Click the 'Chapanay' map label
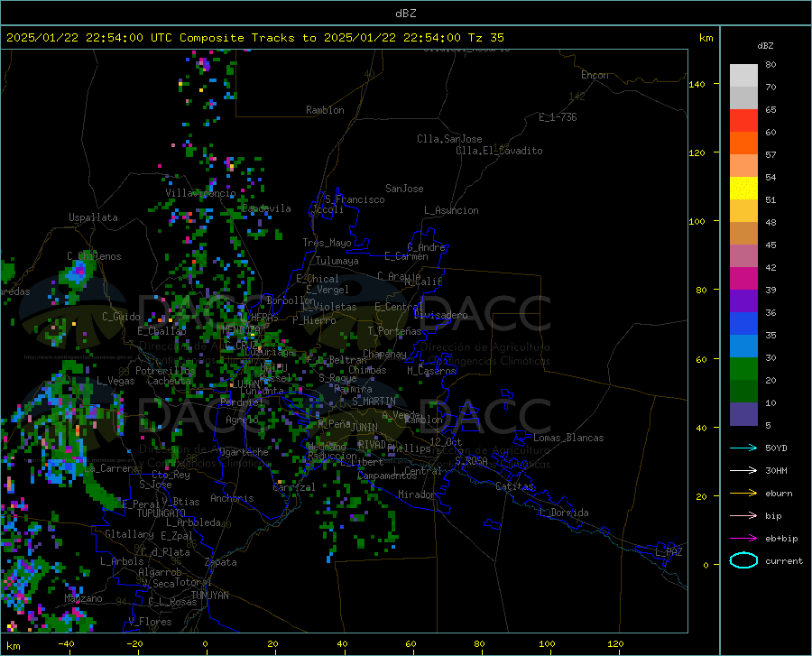This screenshot has height=656, width=812. click(x=384, y=354)
